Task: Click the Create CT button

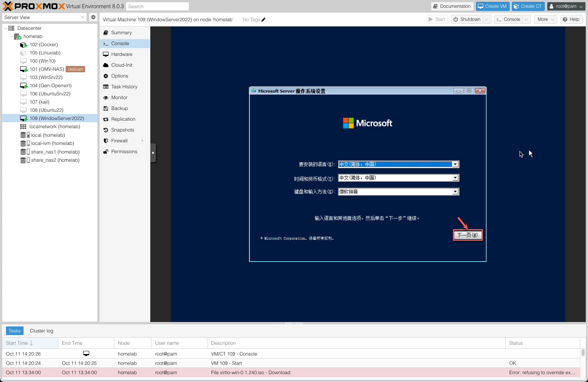Action: 528,6
